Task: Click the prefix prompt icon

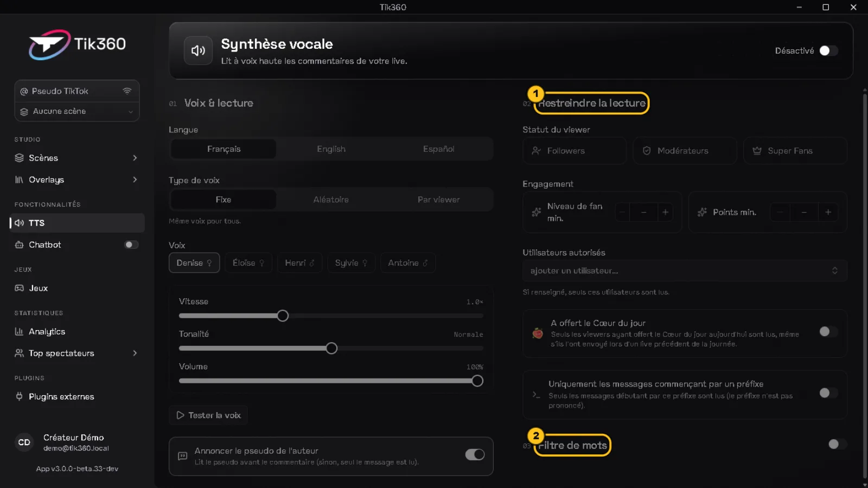Action: coord(536,394)
